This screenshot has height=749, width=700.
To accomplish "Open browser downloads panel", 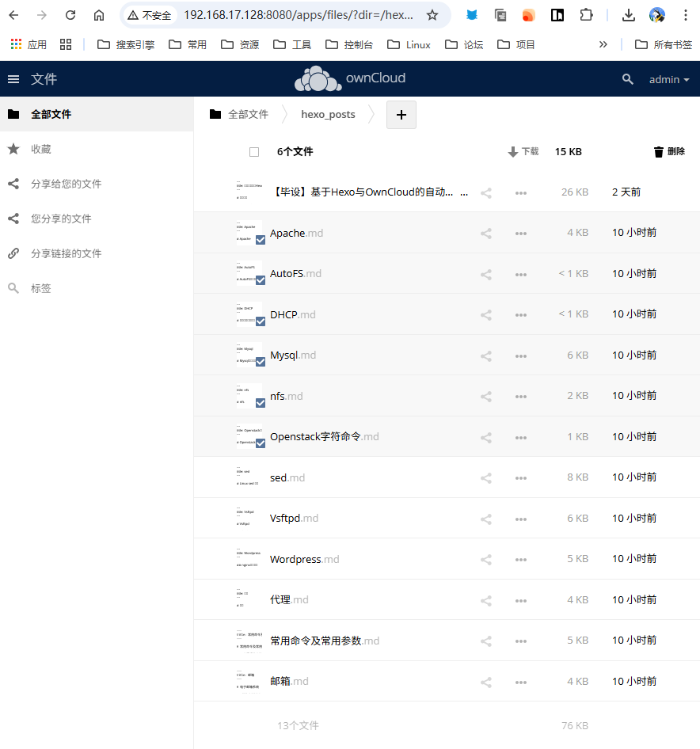I will point(629,15).
